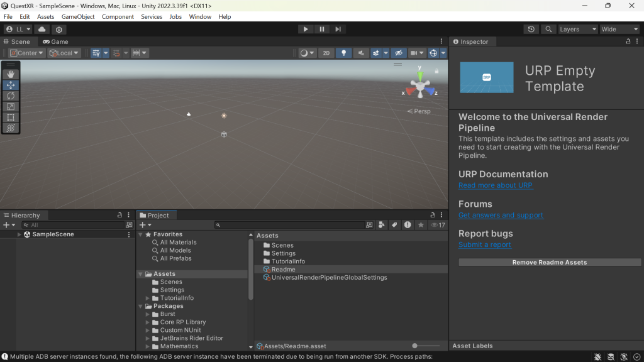
Task: Toggle the Project panel lock
Action: [433, 215]
